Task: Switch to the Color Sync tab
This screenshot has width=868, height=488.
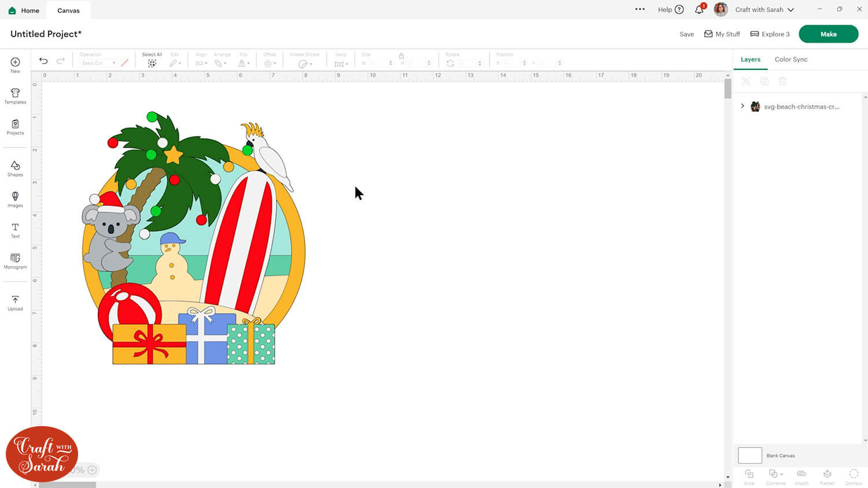Action: click(x=790, y=60)
